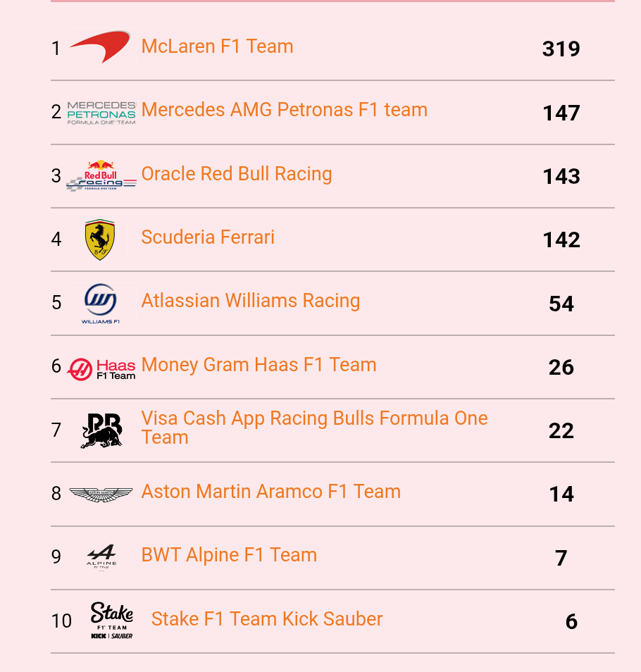Screen dimensions: 641x672
Task: Open Visa Cash App Racing Bulls link
Action: [314, 428]
